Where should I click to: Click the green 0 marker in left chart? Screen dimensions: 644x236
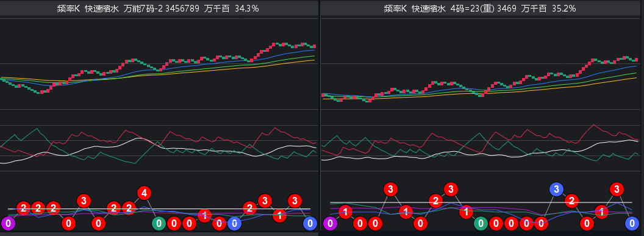pyautogui.click(x=159, y=224)
